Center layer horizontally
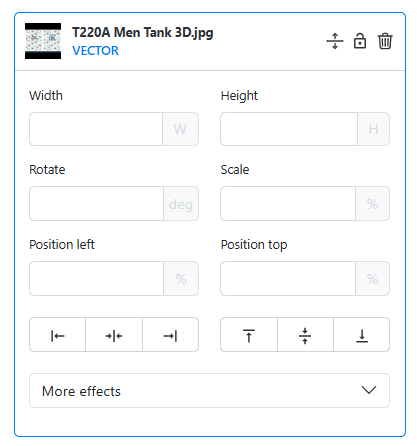 114,334
